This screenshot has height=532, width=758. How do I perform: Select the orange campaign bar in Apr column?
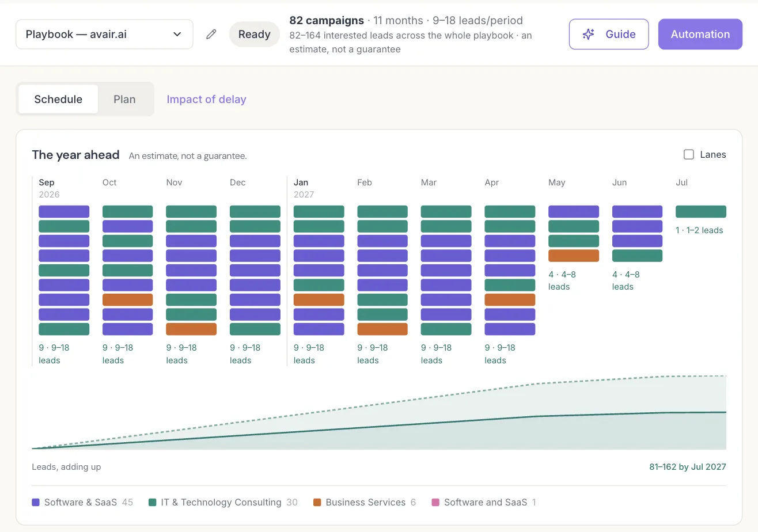510,300
